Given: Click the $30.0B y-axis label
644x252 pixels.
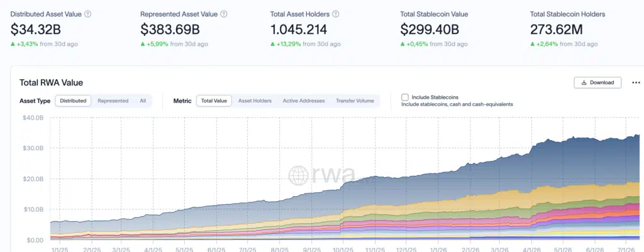Looking at the screenshot, I should pyautogui.click(x=33, y=148).
